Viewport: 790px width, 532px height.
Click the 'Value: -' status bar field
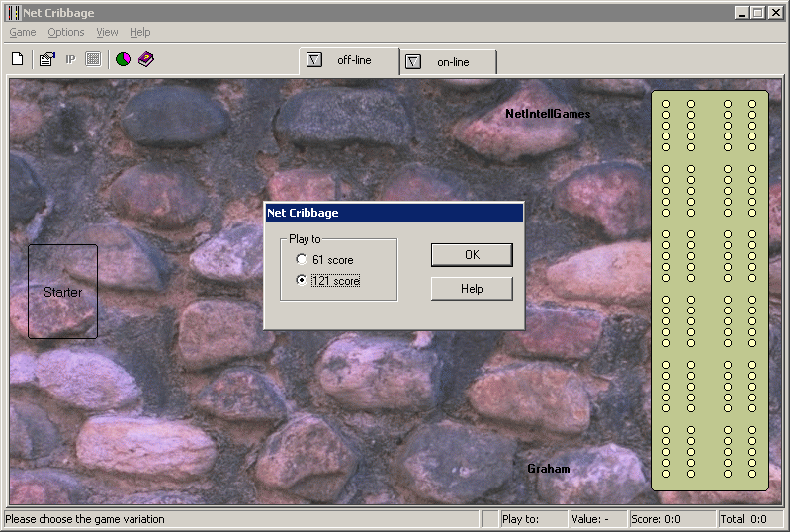[x=598, y=519]
